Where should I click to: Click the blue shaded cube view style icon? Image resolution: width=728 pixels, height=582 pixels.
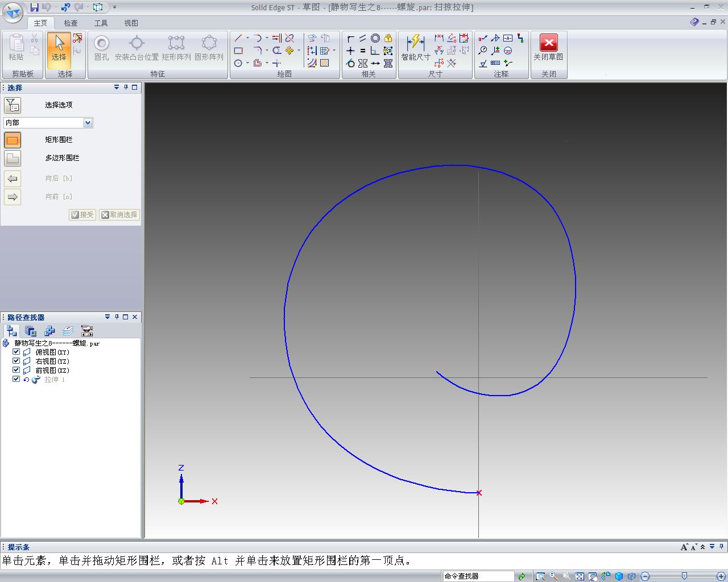coord(619,576)
